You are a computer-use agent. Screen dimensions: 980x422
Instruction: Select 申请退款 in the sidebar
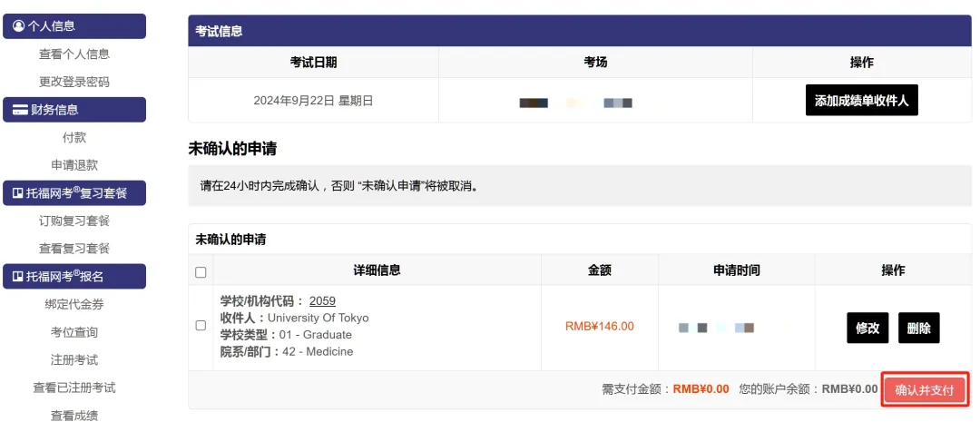point(74,165)
